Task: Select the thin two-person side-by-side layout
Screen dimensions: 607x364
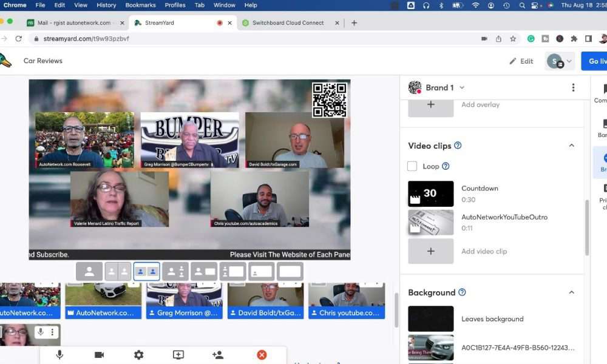Action: (118, 272)
